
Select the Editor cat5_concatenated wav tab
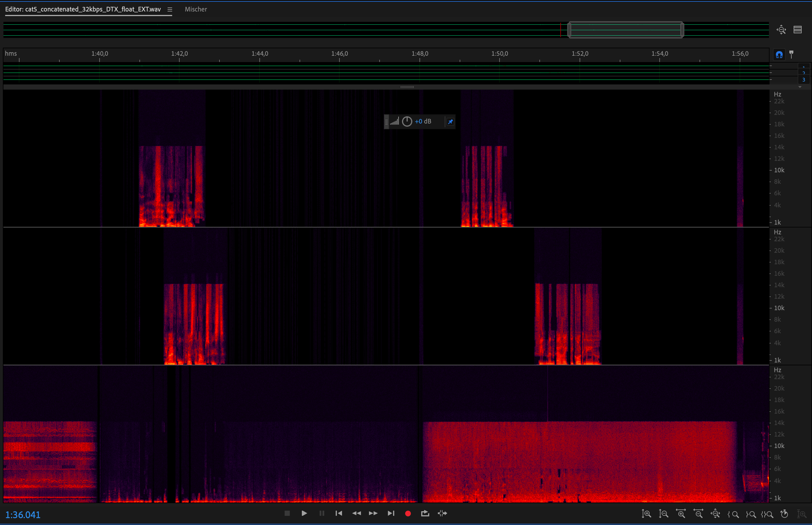click(x=83, y=9)
